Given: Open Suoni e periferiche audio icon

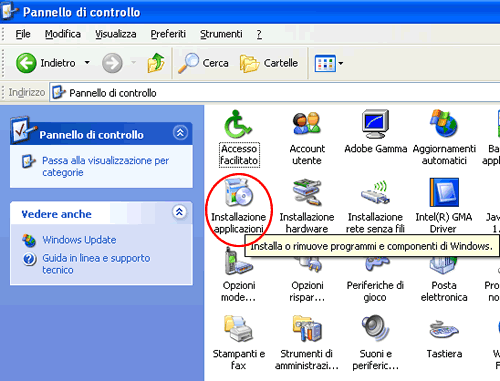Looking at the screenshot, I should pos(375,329).
